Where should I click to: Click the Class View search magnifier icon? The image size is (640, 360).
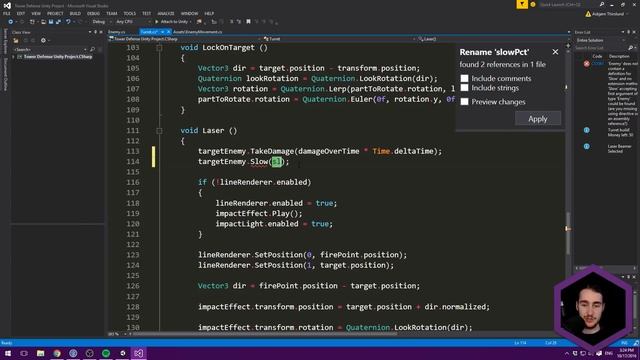click(x=92, y=49)
